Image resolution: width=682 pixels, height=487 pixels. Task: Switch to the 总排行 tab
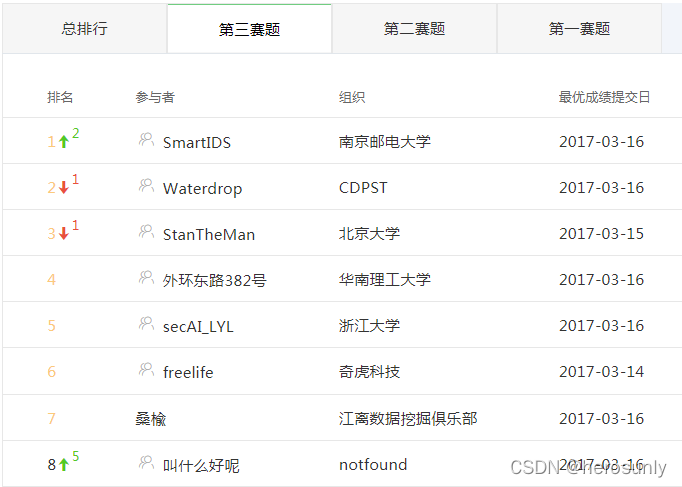coord(84,29)
